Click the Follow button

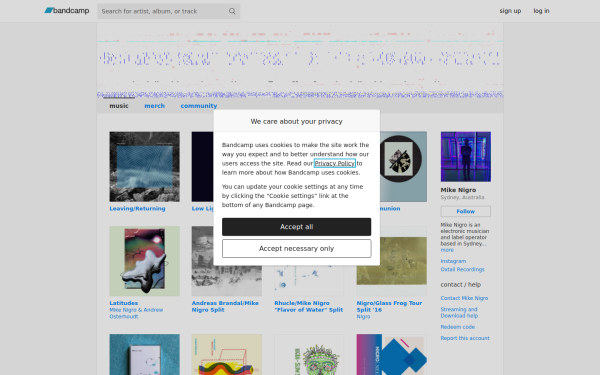pyautogui.click(x=466, y=211)
